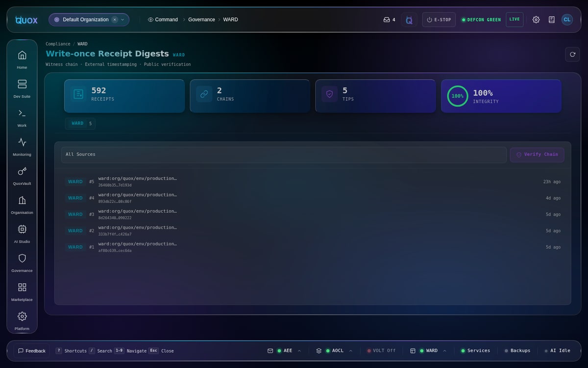Image resolution: width=588 pixels, height=368 pixels.
Task: Open WARD receipt #3 row
Action: click(313, 214)
